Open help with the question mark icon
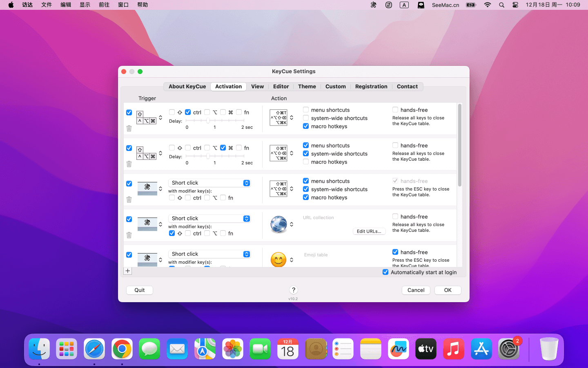 click(x=293, y=290)
